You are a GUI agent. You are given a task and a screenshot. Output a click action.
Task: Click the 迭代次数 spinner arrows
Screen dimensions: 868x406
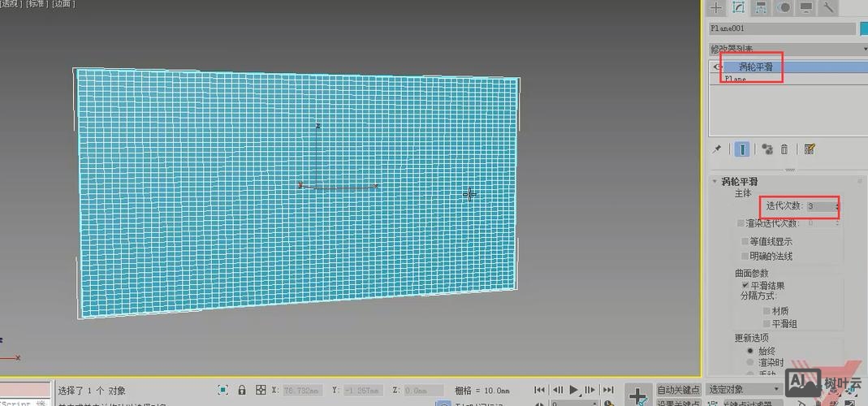click(837, 206)
